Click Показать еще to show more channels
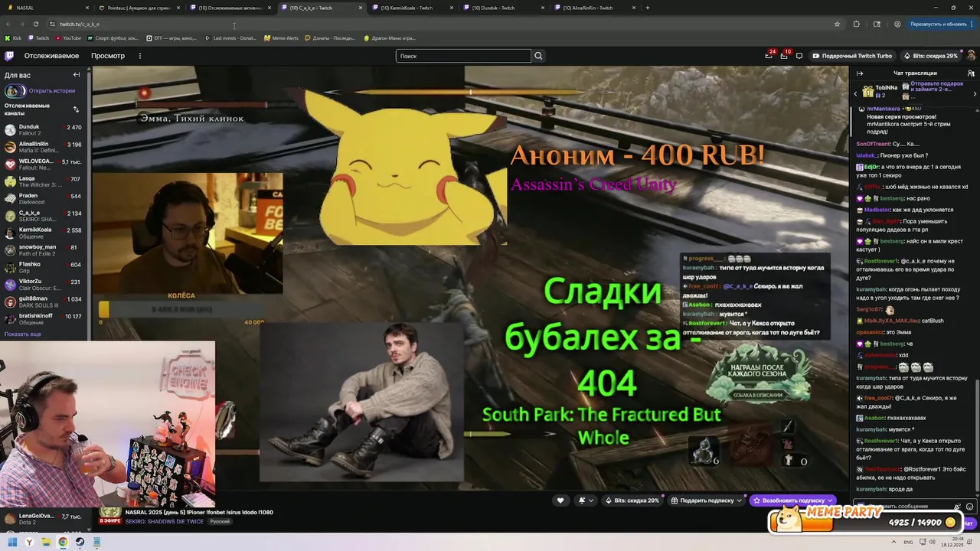The image size is (980, 551). 23,334
